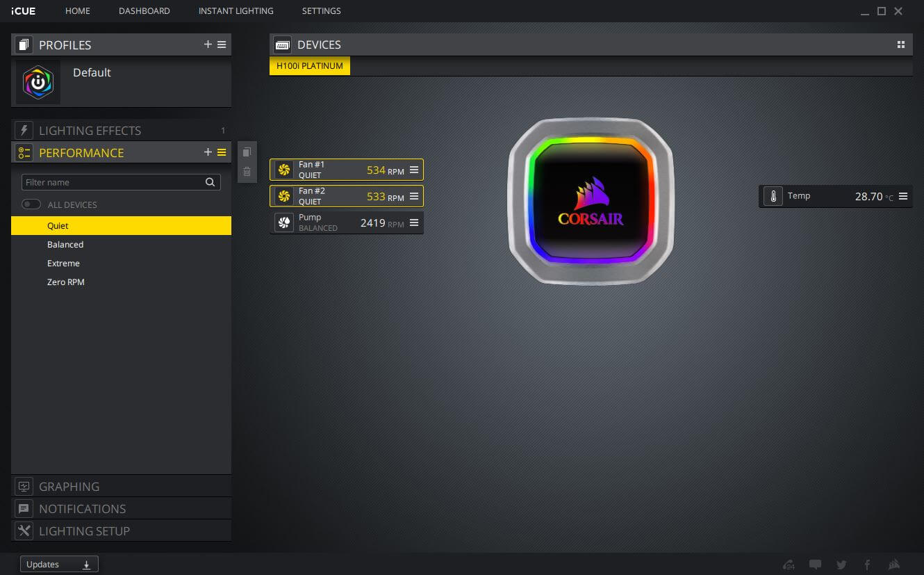Click the Graphing monitor icon
This screenshot has width=924, height=575.
[x=24, y=487]
